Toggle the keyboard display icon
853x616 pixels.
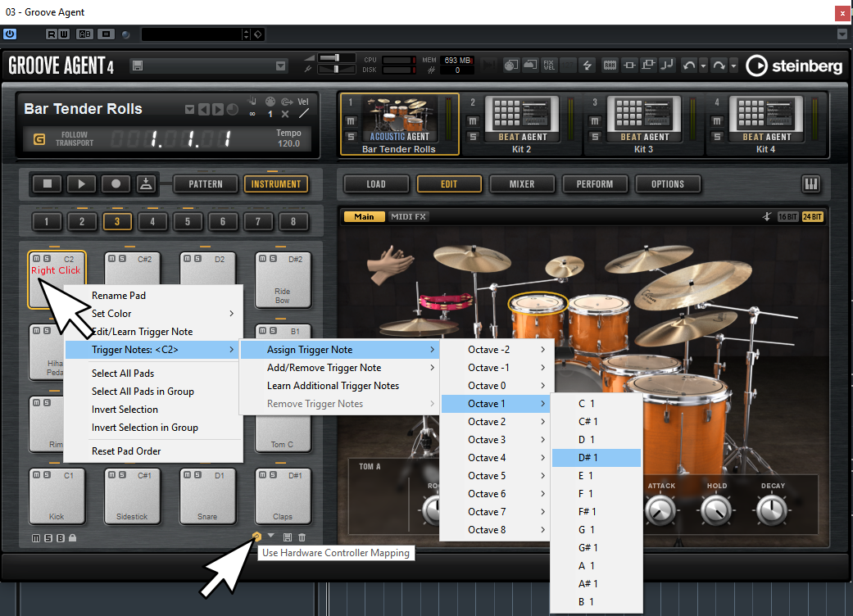[811, 184]
